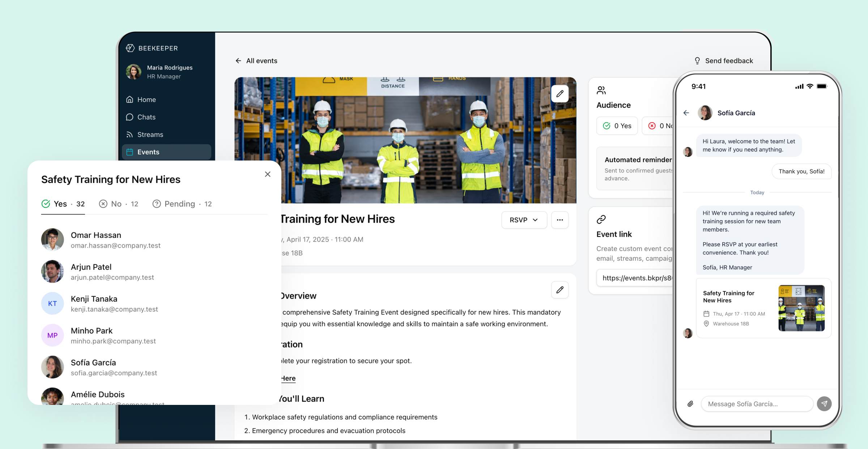Click the Send feedback lightbulb link

[x=724, y=61]
